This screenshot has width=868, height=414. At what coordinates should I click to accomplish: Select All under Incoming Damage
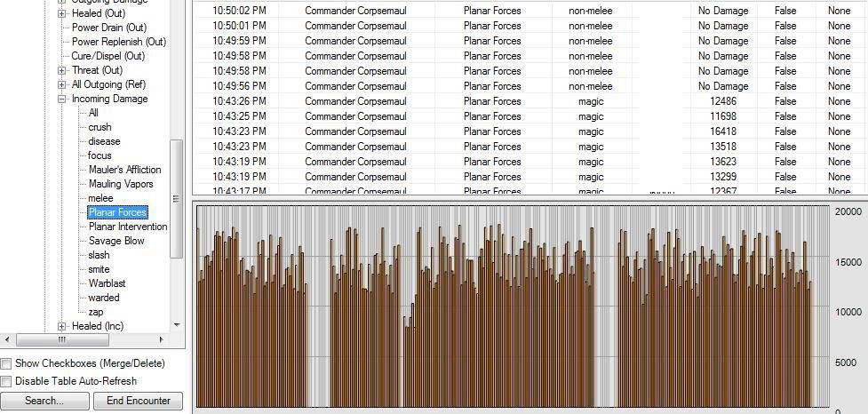93,112
